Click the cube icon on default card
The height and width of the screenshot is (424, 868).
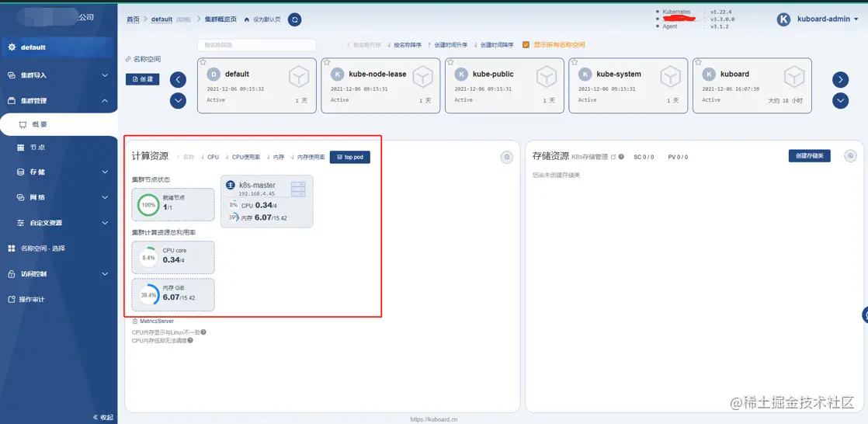(x=299, y=77)
